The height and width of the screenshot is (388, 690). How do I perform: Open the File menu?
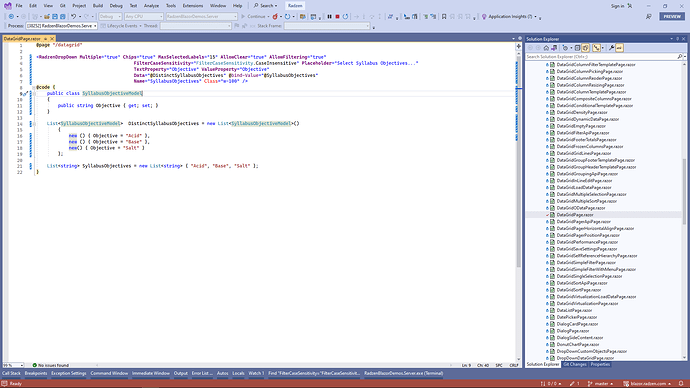click(19, 6)
